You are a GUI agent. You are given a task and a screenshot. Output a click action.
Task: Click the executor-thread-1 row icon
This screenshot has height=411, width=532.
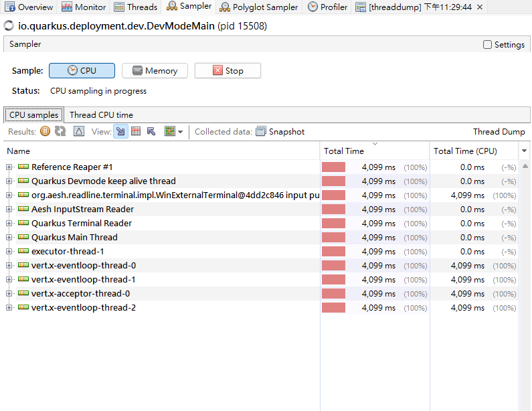point(23,251)
